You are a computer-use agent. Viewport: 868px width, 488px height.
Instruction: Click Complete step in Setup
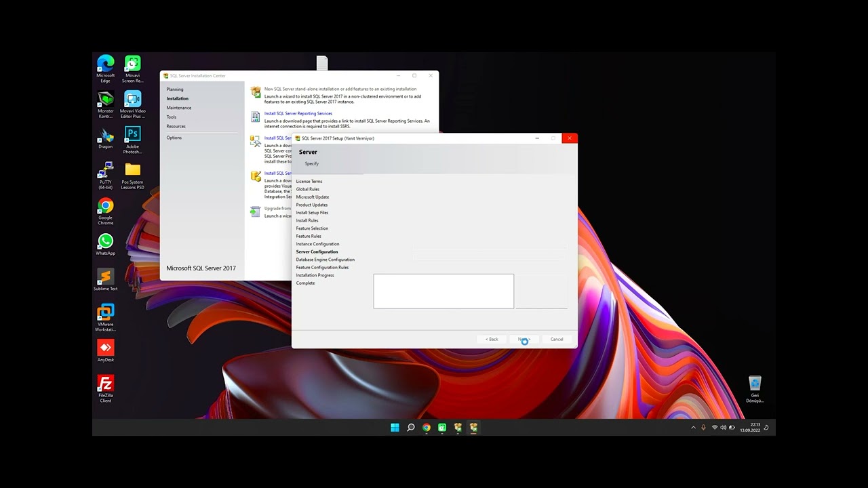[305, 283]
